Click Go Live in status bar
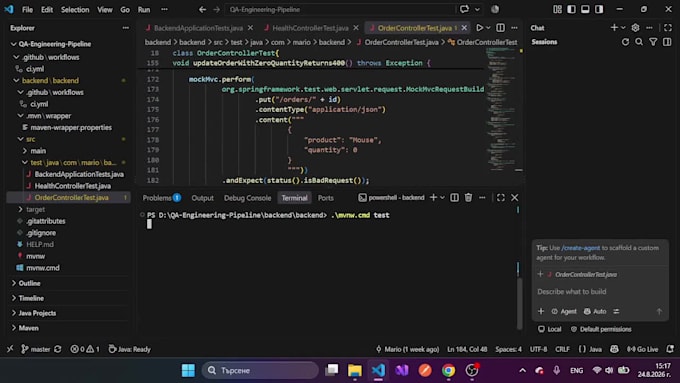The width and height of the screenshot is (680, 383). point(643,349)
